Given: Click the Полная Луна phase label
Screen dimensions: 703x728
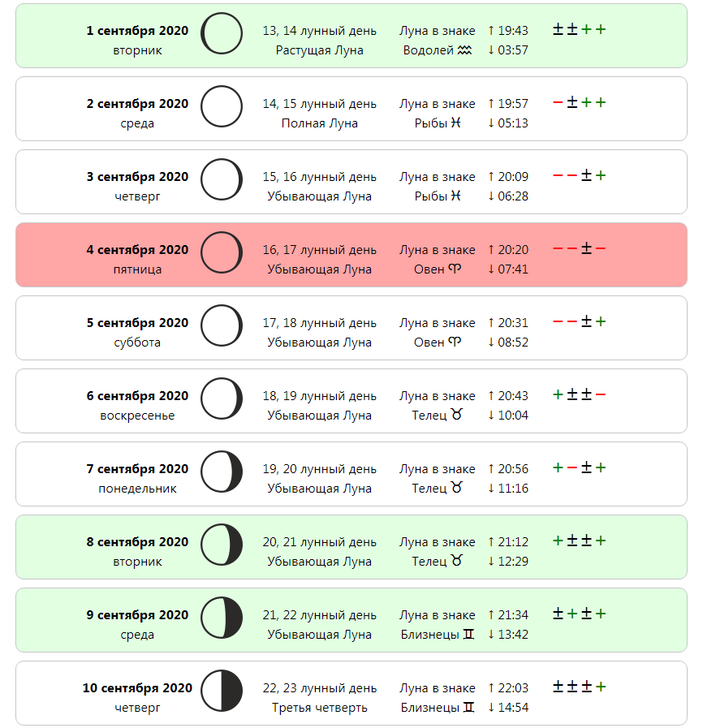Looking at the screenshot, I should tap(320, 123).
